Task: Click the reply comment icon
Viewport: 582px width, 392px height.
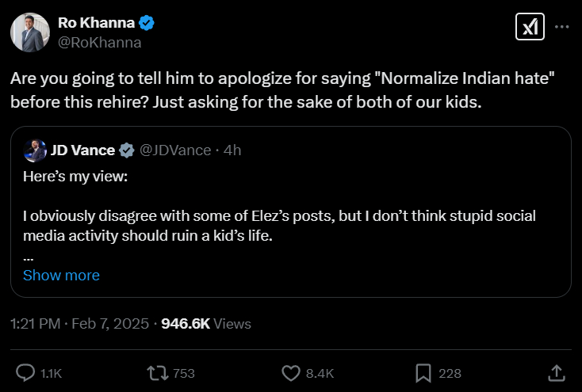Action: [25, 372]
